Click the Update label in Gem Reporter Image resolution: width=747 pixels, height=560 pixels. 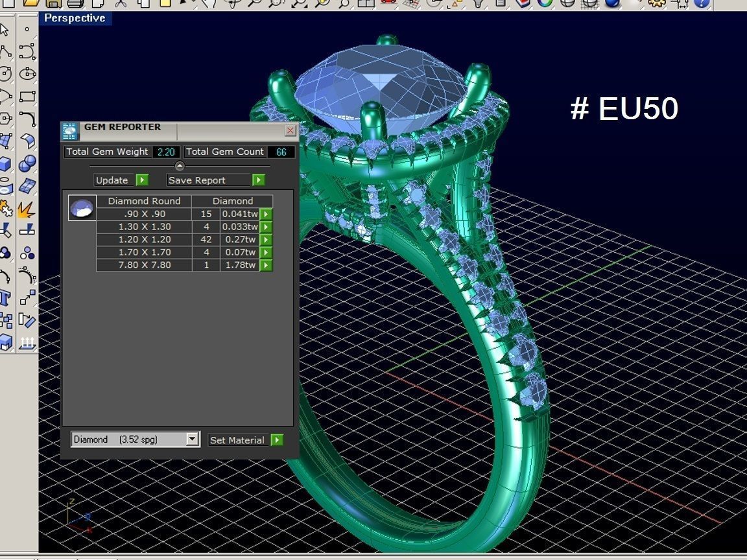tap(112, 180)
